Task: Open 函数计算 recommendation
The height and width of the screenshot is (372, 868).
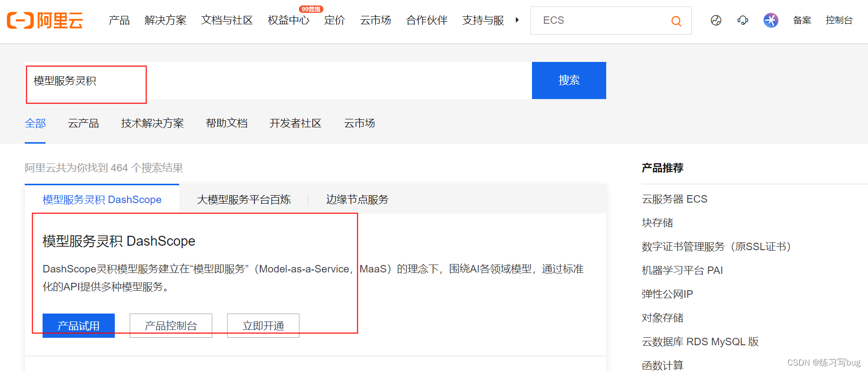Action: (x=663, y=366)
